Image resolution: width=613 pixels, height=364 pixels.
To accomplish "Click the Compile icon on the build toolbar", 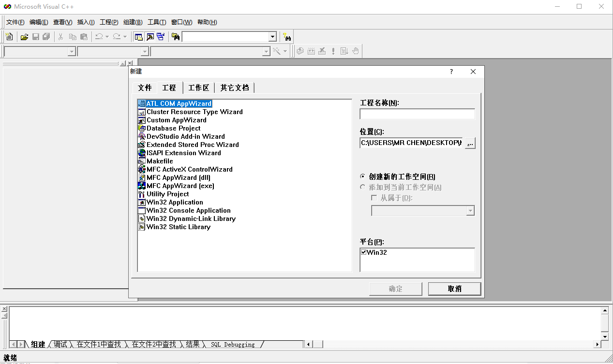I will [300, 51].
